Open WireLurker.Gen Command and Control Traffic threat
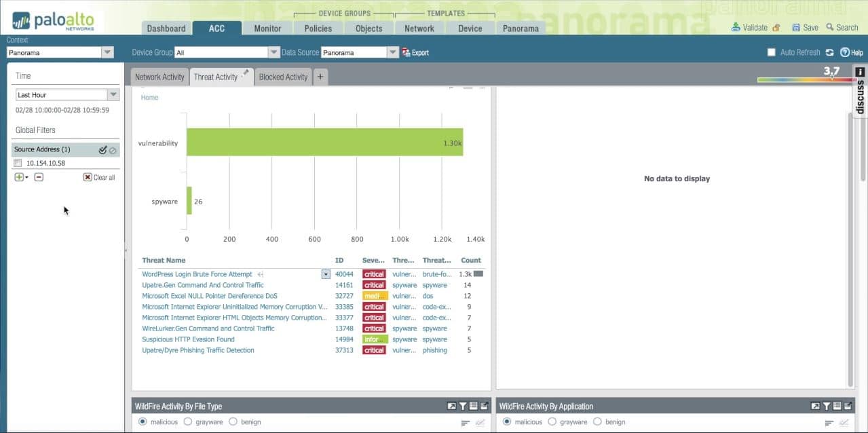 tap(208, 328)
